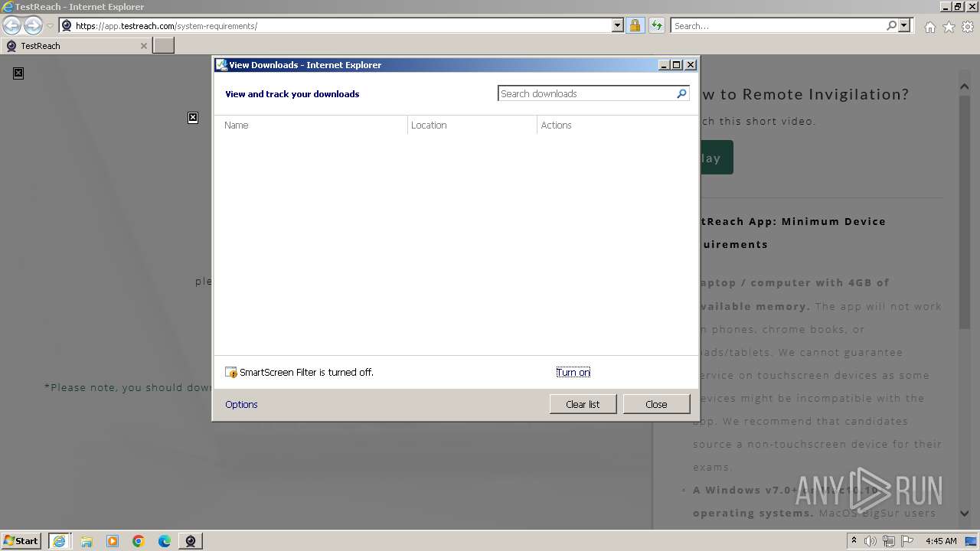This screenshot has width=980, height=551.
Task: Open Microsoft Edge taskbar icon
Action: tap(165, 541)
